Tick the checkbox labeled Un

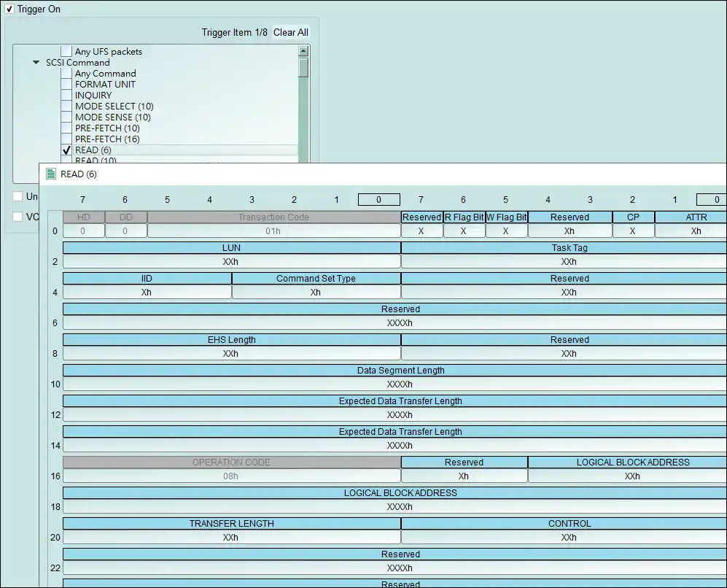pyautogui.click(x=18, y=196)
